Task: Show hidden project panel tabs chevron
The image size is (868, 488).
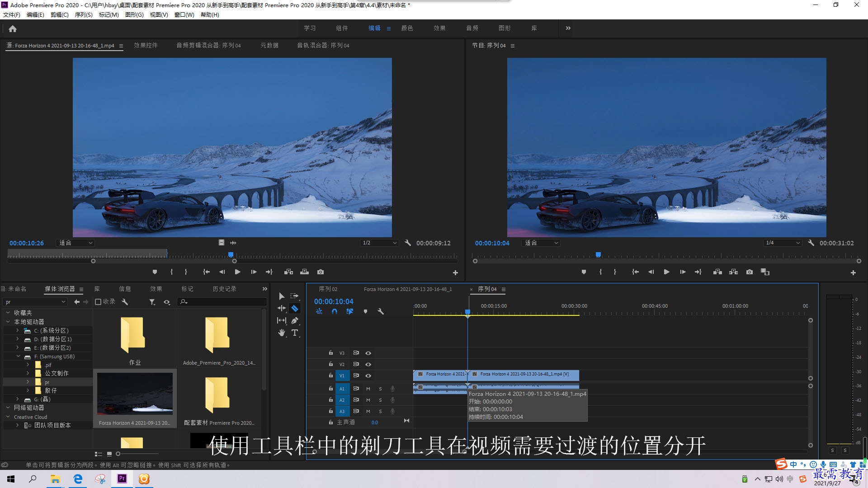Action: 265,289
